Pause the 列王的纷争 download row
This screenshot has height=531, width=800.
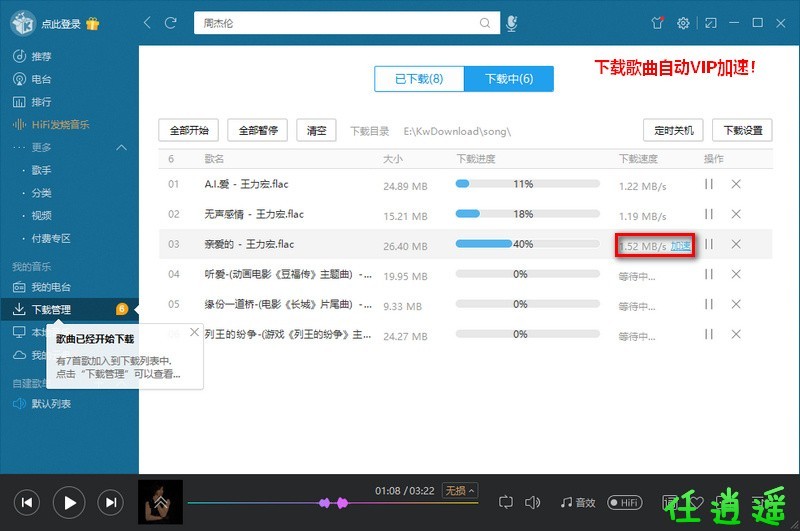pyautogui.click(x=709, y=335)
